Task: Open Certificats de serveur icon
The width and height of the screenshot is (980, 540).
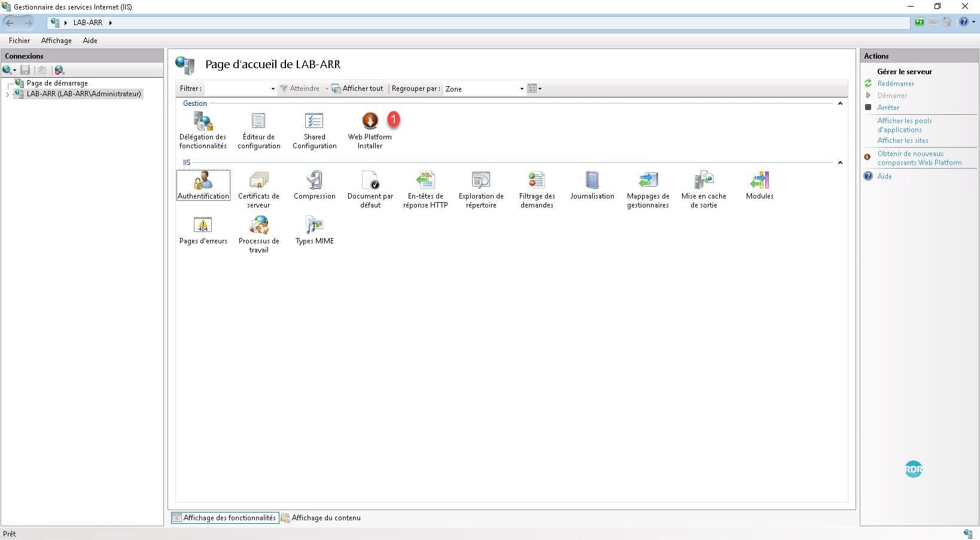Action: [x=258, y=190]
